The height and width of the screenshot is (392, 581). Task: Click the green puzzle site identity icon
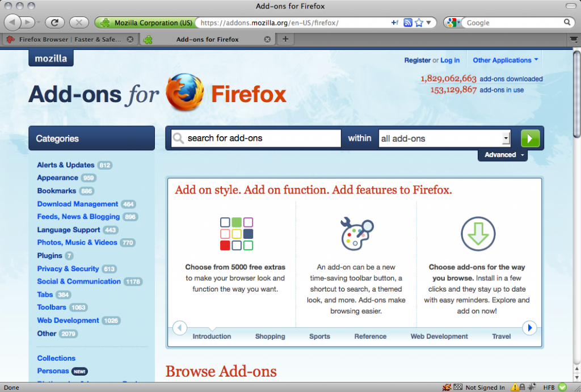(105, 23)
